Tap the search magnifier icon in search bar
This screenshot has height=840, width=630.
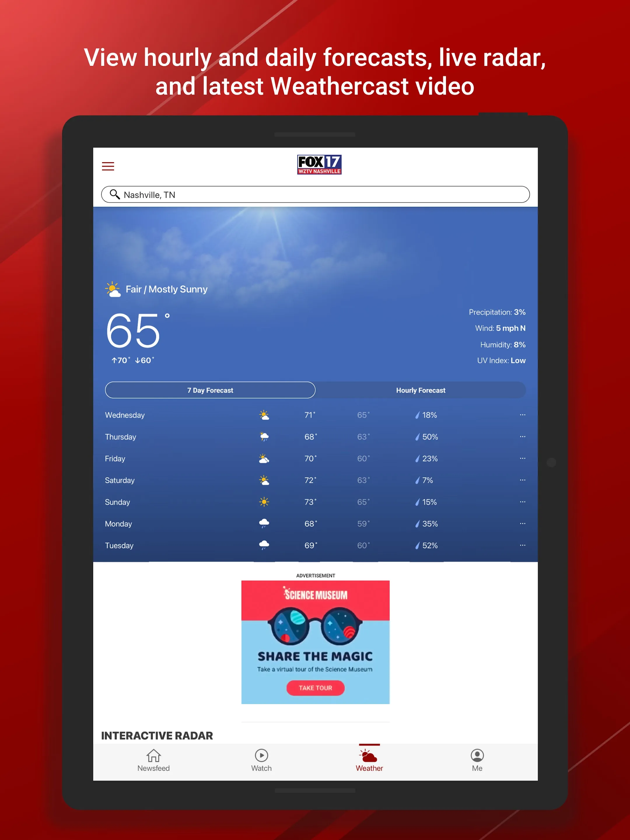115,195
